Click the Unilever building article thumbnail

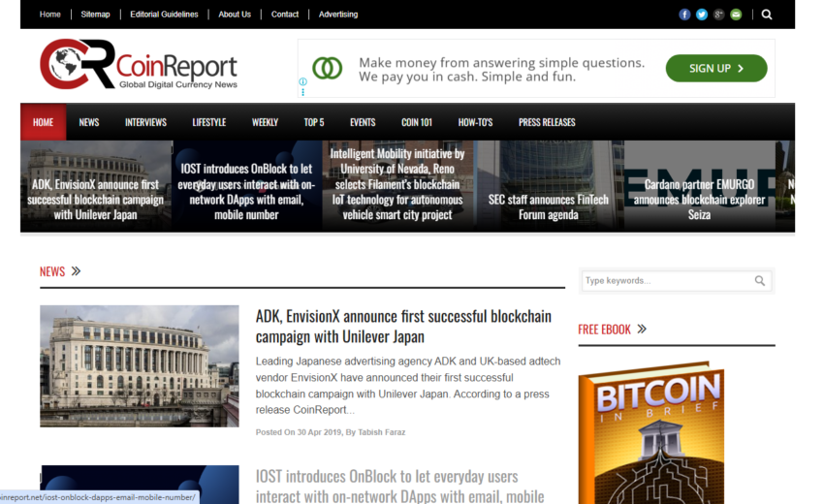click(x=140, y=365)
